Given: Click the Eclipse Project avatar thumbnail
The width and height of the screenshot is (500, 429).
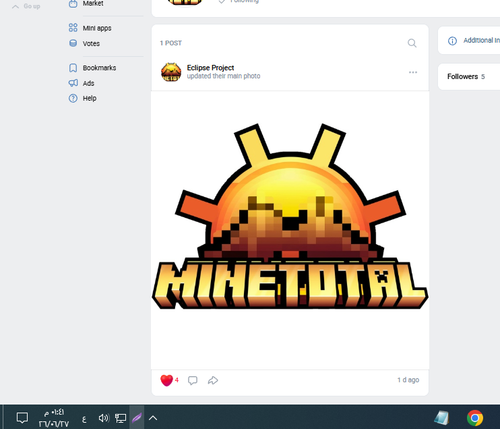Looking at the screenshot, I should click(x=171, y=72).
